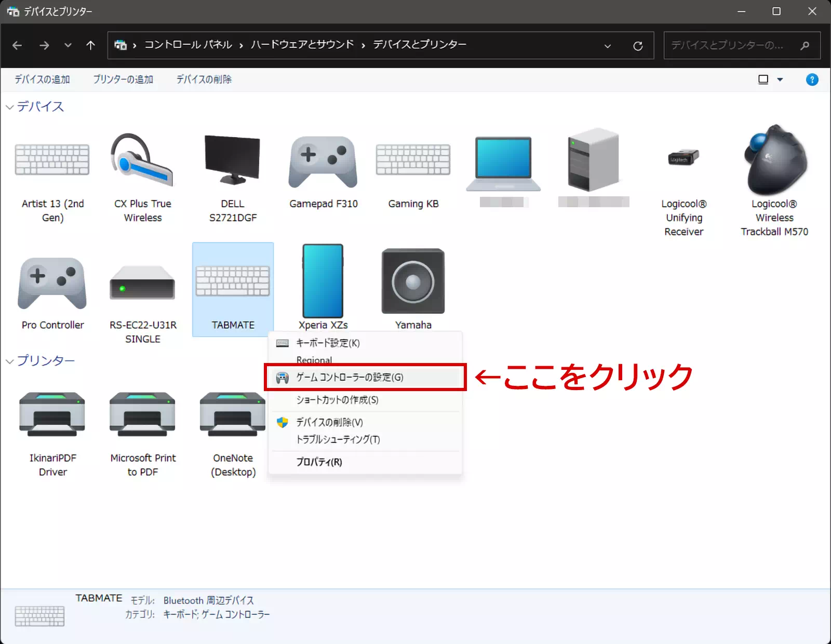Click the 'キーボード; ゲーム コントローラー' category text
The width and height of the screenshot is (831, 644).
point(217,614)
